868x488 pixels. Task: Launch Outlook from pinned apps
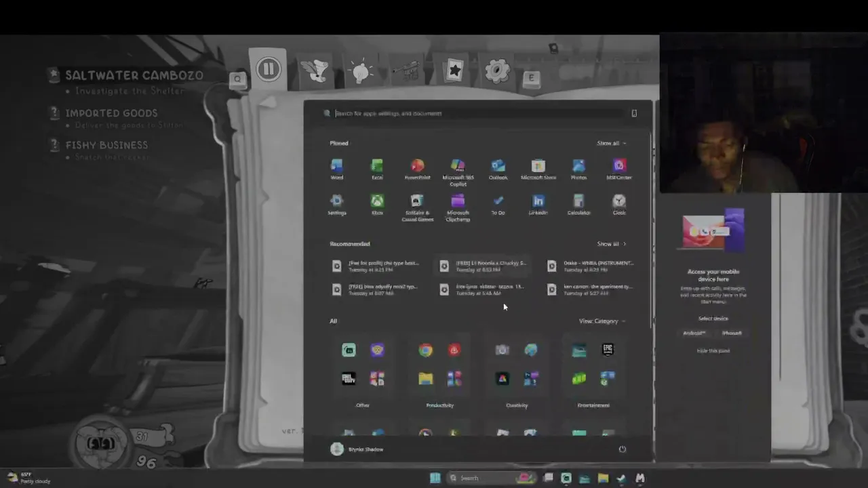498,169
